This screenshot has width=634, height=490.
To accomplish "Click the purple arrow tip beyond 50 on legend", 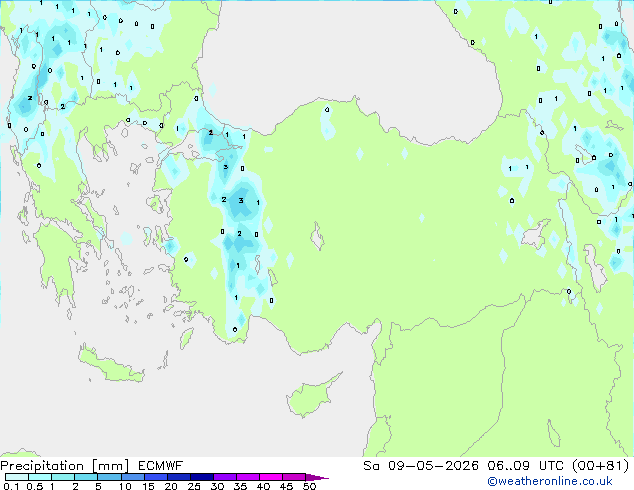I will click(317, 477).
